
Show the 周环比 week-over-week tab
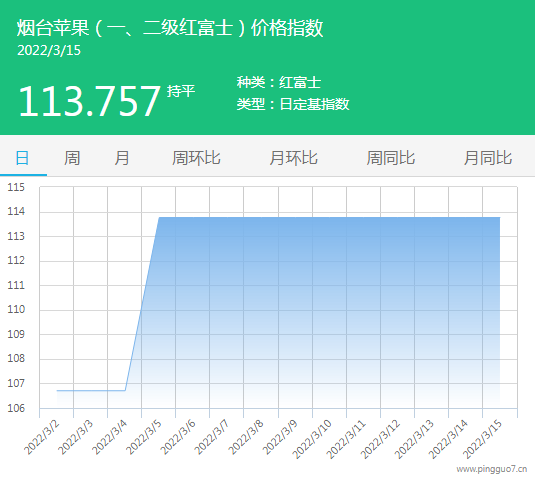196,158
